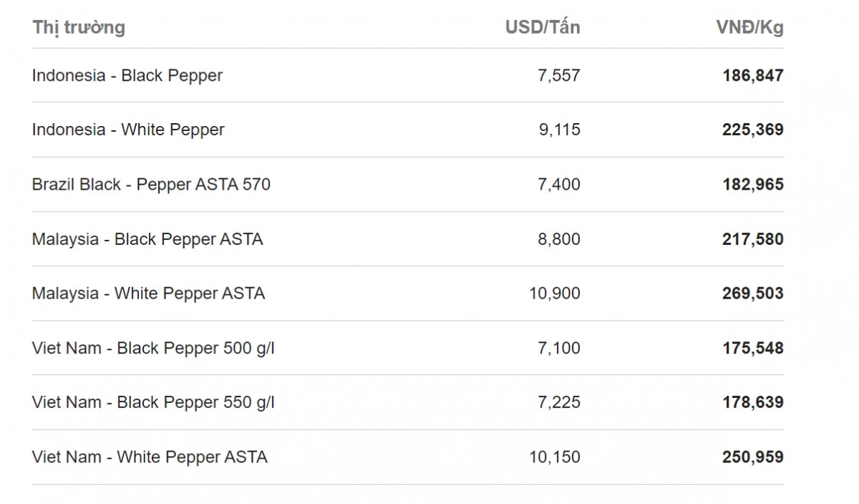Click the 7,557 USD price value
Image resolution: width=859 pixels, height=504 pixels.
[558, 75]
